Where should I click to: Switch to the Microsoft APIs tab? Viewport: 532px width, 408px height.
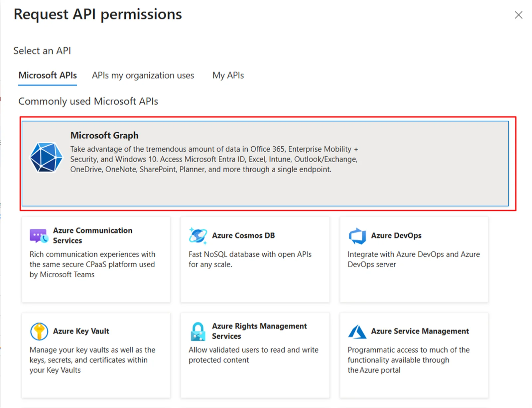click(x=47, y=75)
